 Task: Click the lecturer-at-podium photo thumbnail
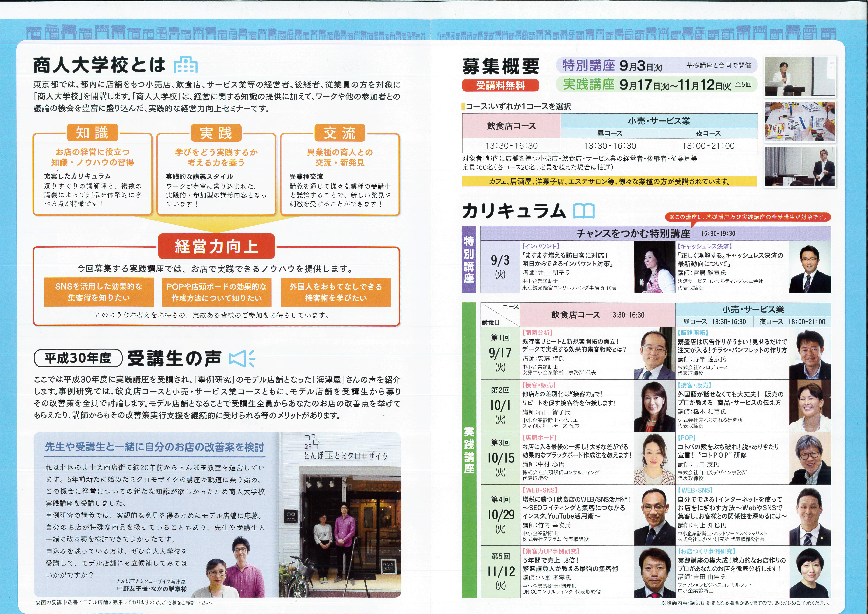[x=800, y=77]
